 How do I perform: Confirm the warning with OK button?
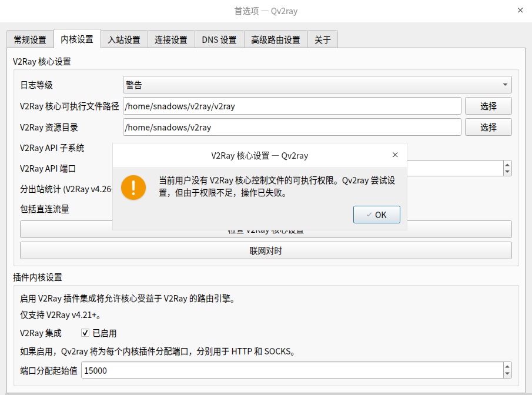point(377,215)
